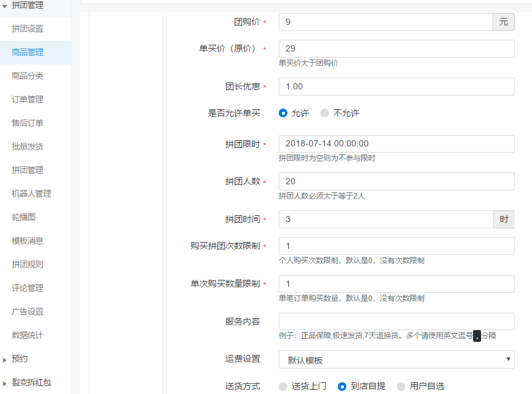The width and height of the screenshot is (532, 394).
Task: Click the 团购价 input field with 9
Action: (x=385, y=22)
